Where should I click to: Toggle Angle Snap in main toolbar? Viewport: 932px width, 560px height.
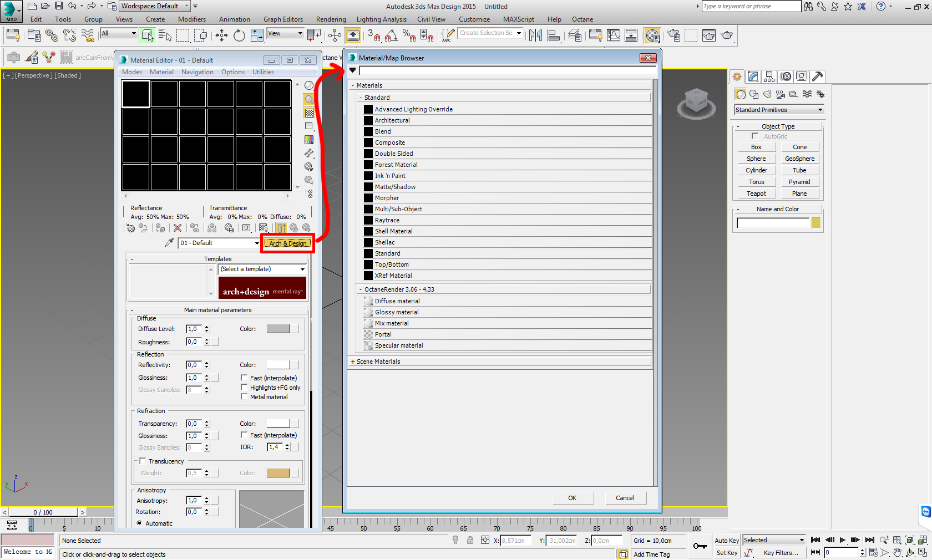point(392,35)
